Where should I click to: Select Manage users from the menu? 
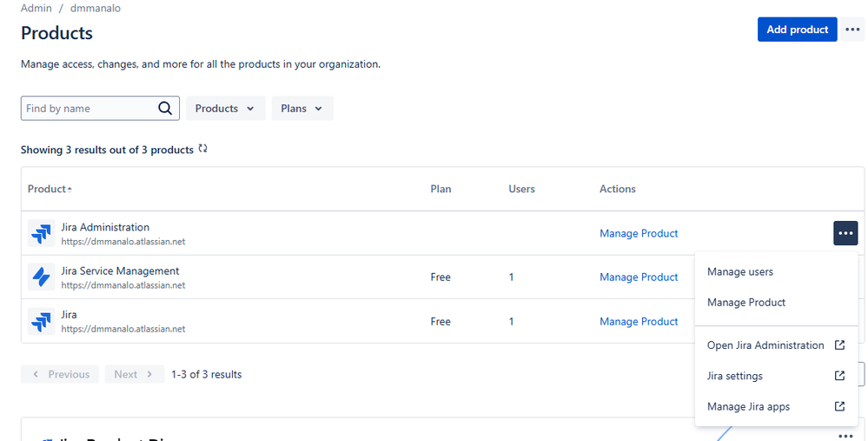pyautogui.click(x=776, y=271)
